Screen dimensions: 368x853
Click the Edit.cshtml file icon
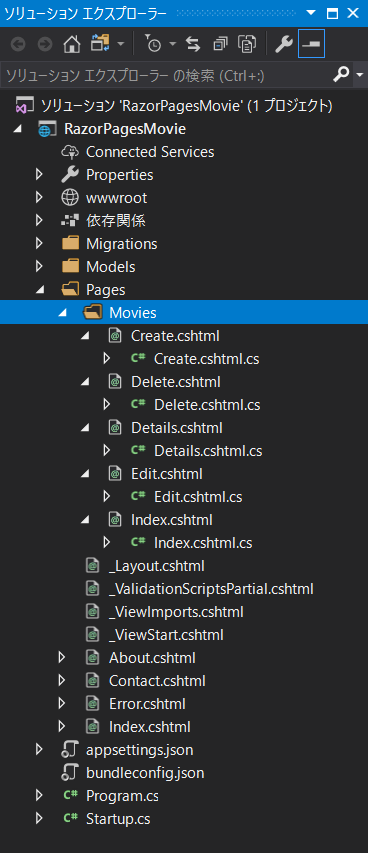pos(115,473)
